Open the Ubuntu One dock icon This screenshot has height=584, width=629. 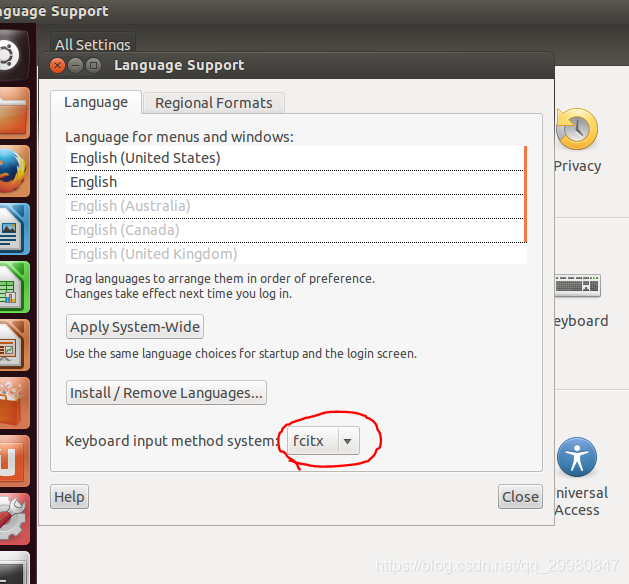tap(14, 461)
